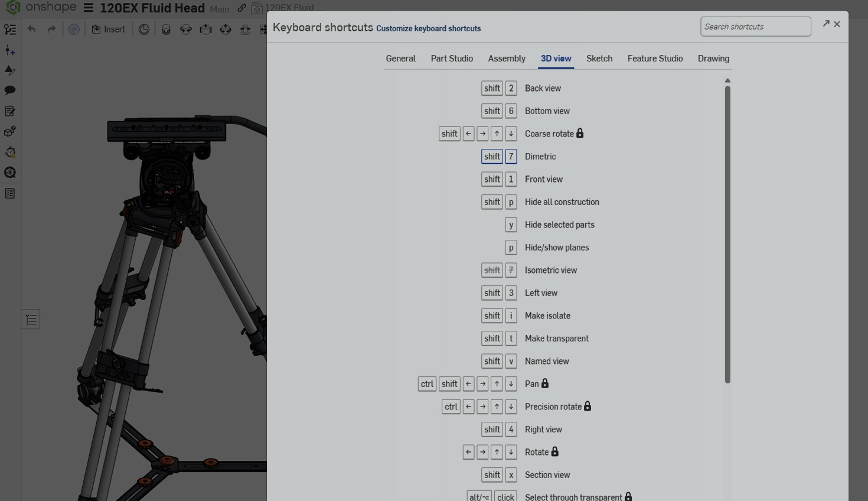Open the hamburger document menu
The height and width of the screenshot is (501, 868).
[89, 8]
